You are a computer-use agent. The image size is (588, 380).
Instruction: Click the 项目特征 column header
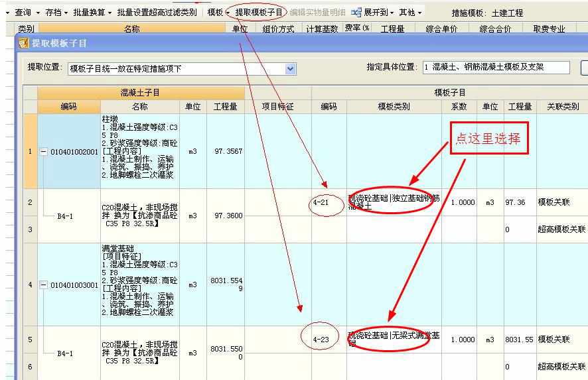(278, 106)
